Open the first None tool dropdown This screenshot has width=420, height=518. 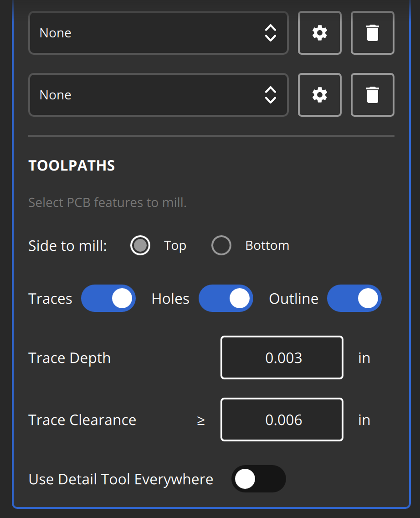(159, 33)
